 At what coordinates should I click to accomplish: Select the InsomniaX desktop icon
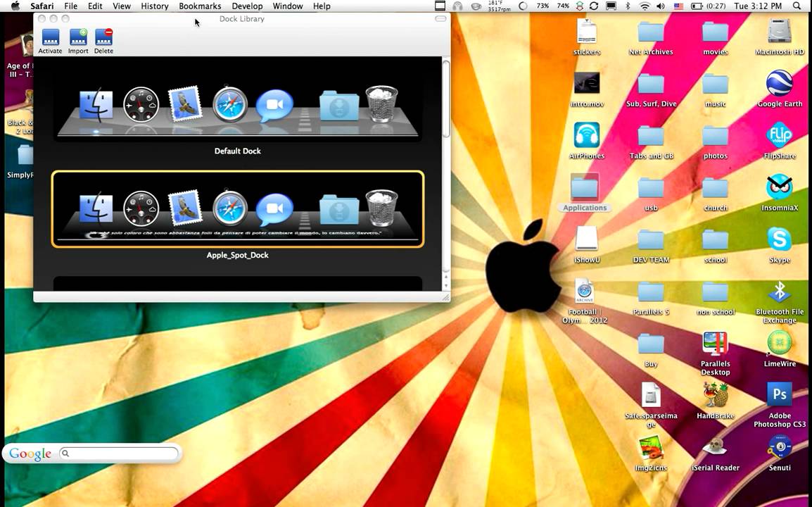(x=780, y=187)
